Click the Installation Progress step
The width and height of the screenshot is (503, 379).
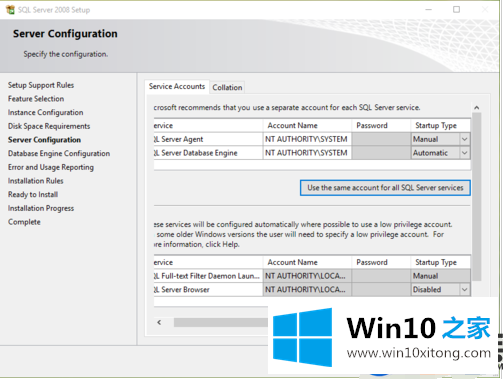click(x=41, y=208)
